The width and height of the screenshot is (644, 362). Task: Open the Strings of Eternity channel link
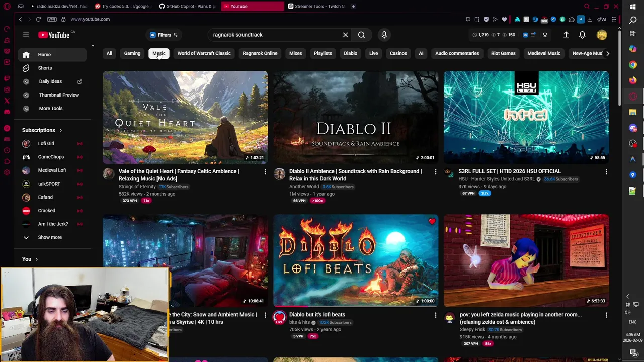(137, 187)
